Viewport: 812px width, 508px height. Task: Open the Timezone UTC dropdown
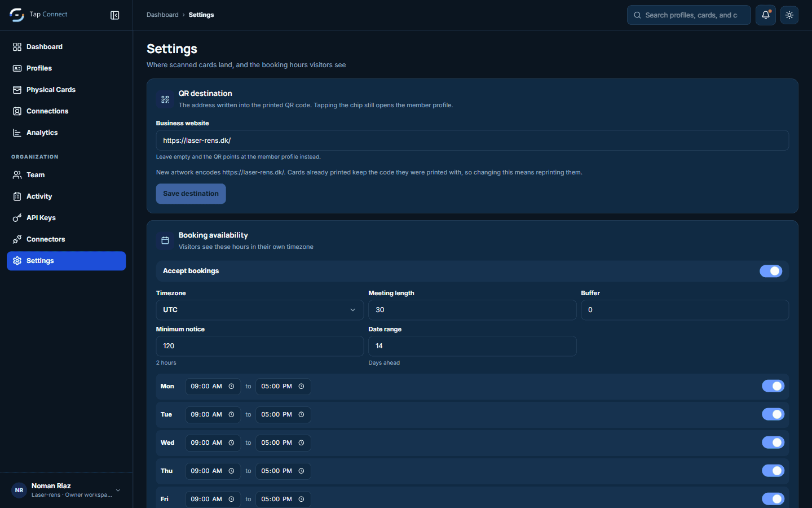coord(259,310)
